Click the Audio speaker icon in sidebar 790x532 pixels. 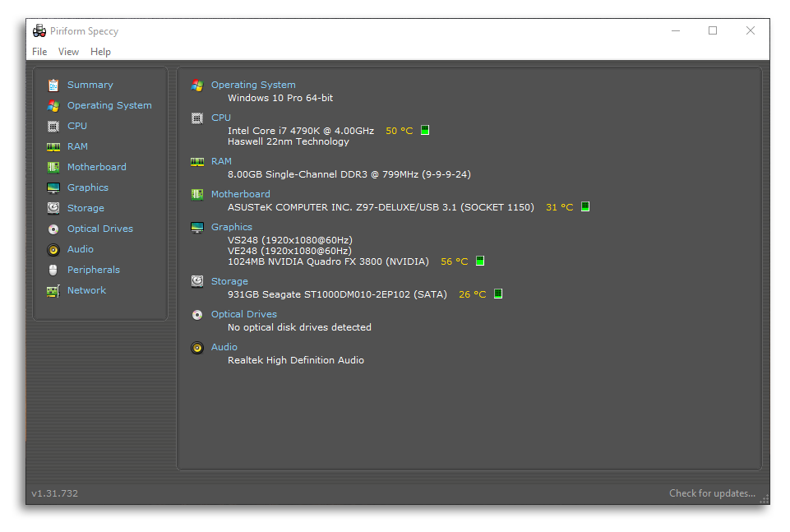[53, 250]
